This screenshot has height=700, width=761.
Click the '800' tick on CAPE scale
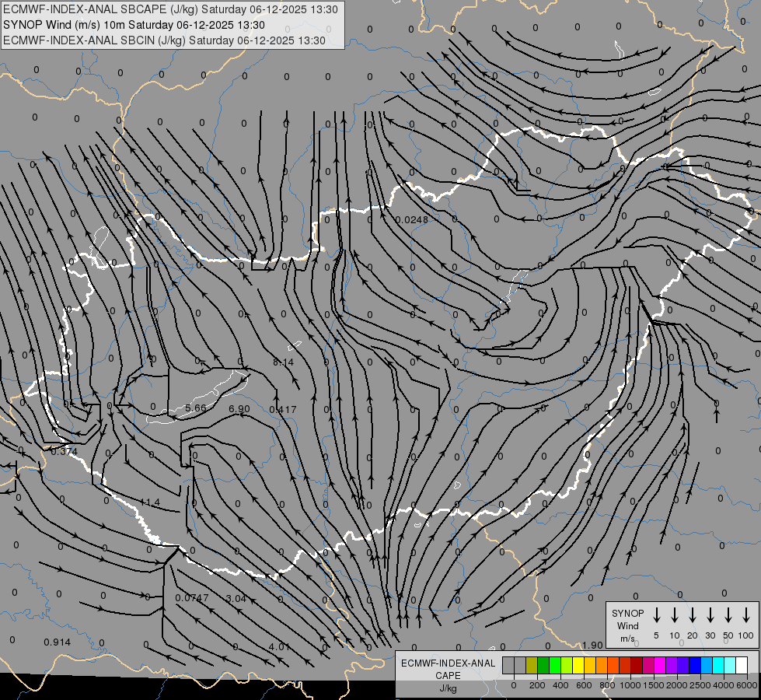pyautogui.click(x=607, y=685)
